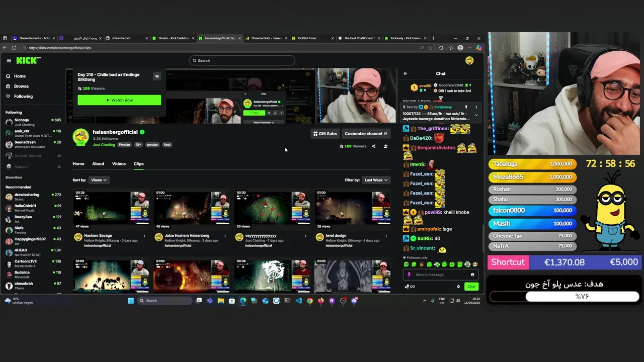Click the Gift Subs button
The image size is (644, 362).
tap(325, 134)
